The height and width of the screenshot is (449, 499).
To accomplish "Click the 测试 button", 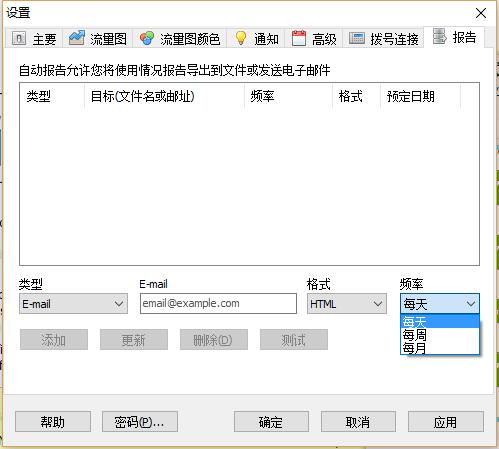I will [294, 340].
